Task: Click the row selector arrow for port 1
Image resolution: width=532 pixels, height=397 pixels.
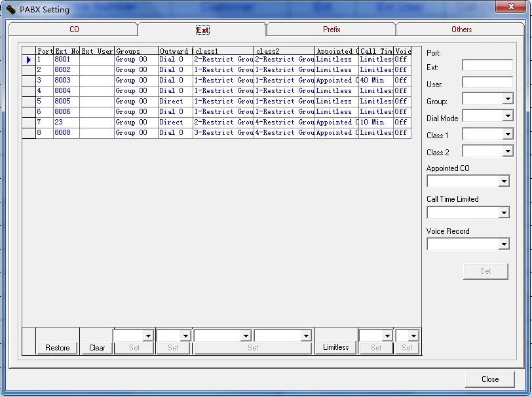Action: coord(29,60)
